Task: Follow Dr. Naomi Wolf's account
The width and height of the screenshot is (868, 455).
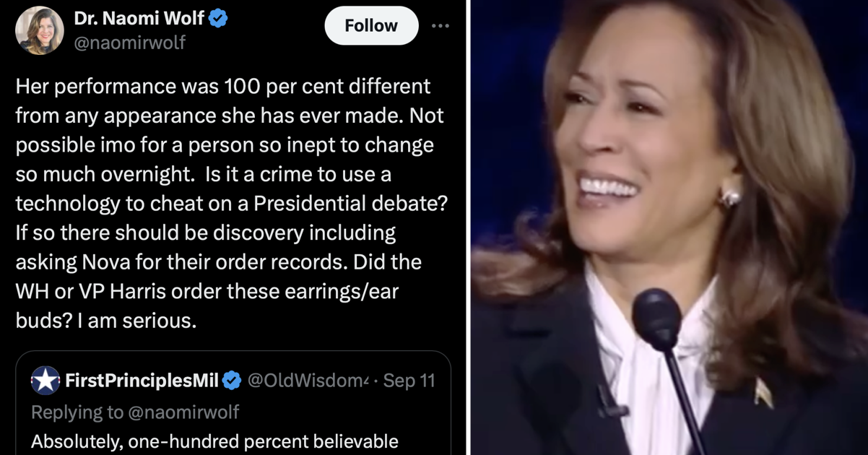Action: (371, 25)
